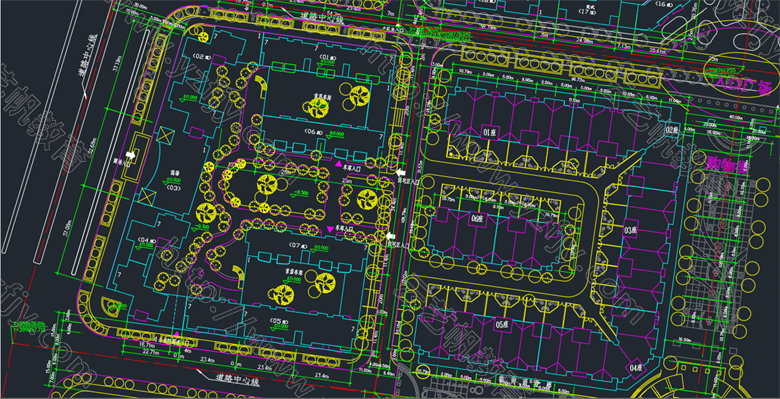Screen dimensions: 780x399
Task: Select the magenta triangle above building C07
Action: (x=329, y=228)
